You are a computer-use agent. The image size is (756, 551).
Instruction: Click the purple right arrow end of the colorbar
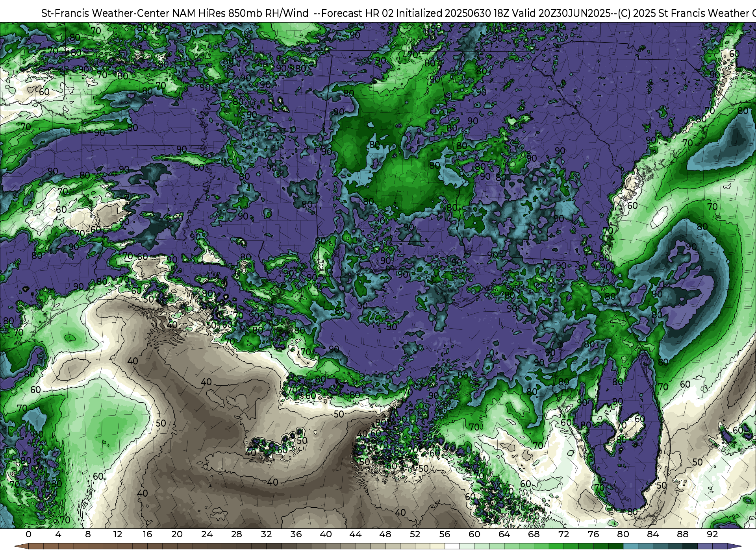[x=734, y=546]
